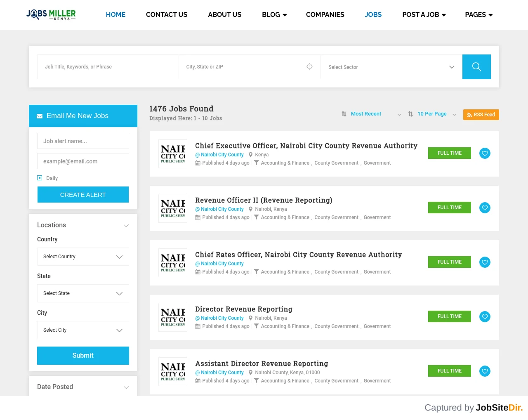The height and width of the screenshot is (420, 528).
Task: Click the Job alert name field
Action: point(83,141)
